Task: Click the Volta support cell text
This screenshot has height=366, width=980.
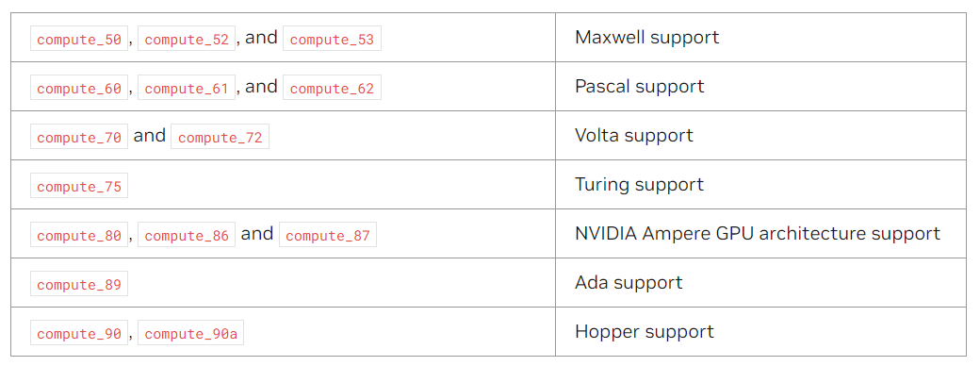Action: click(634, 135)
